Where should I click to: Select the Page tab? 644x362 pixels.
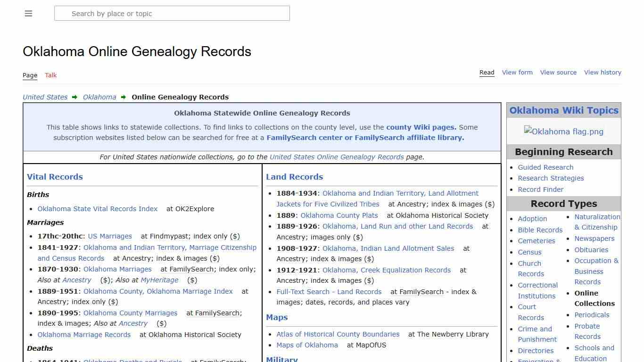tap(30, 75)
